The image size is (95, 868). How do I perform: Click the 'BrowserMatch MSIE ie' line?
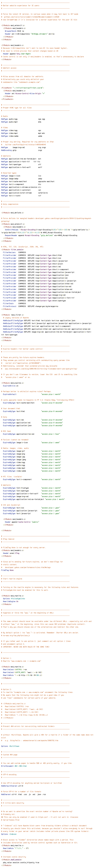click(15, 31)
